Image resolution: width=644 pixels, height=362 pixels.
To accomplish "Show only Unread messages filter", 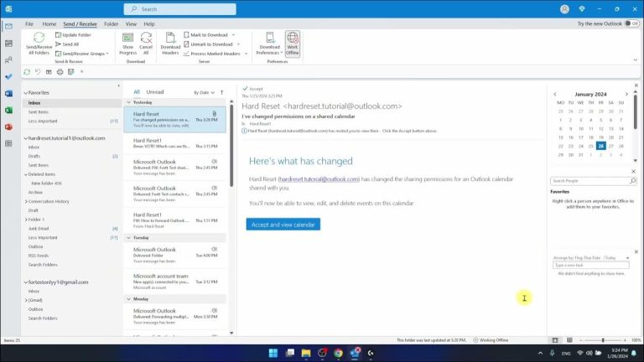I will coord(155,92).
